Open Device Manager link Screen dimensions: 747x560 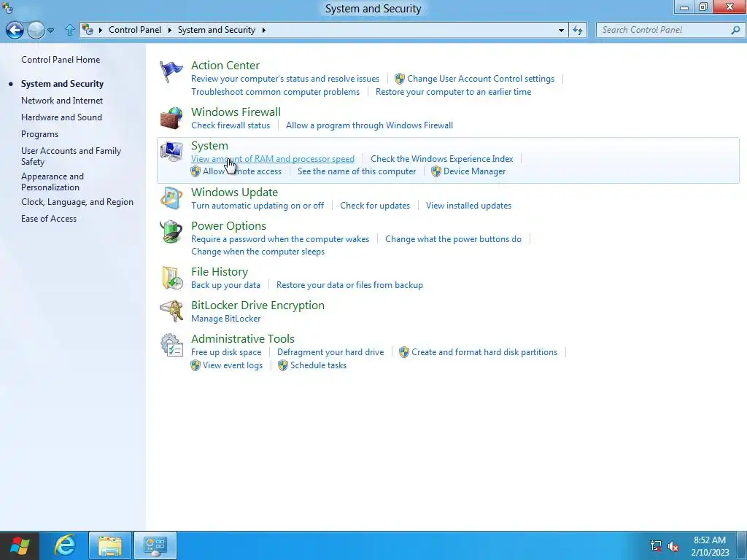tap(474, 171)
